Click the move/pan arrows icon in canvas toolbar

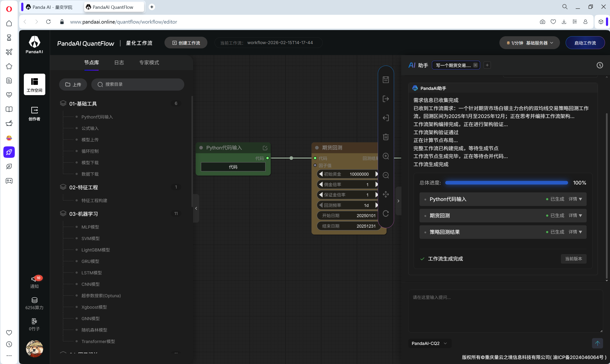point(386,194)
